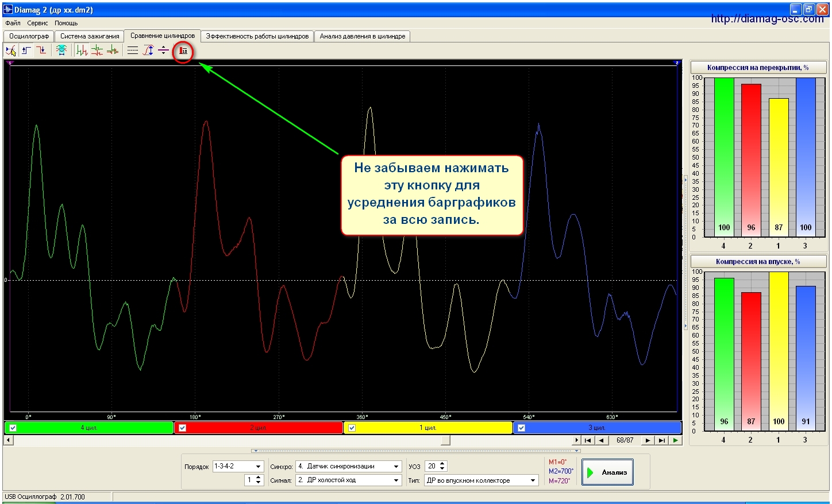The width and height of the screenshot is (832, 504).
Task: Click the Компрессия на впуске, % chart title
Action: point(758,262)
